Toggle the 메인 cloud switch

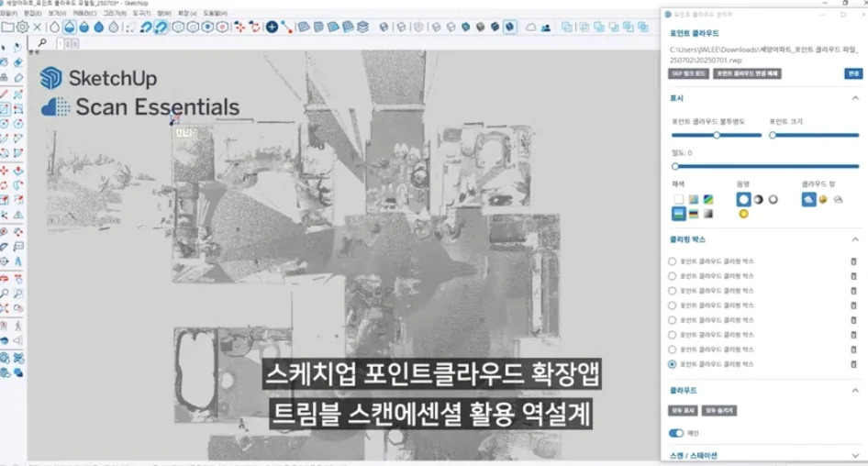(x=676, y=433)
